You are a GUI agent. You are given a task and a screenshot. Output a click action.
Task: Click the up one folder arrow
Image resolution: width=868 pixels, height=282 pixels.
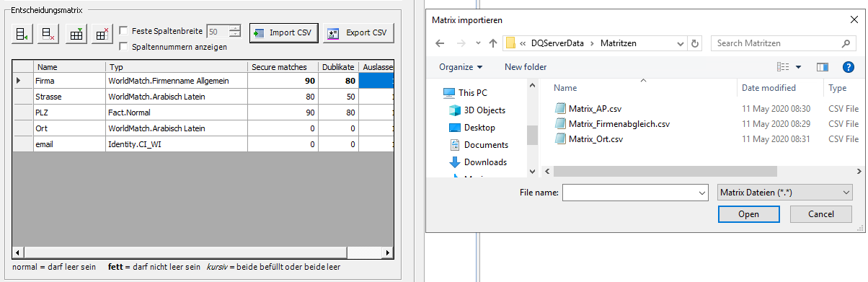click(493, 43)
